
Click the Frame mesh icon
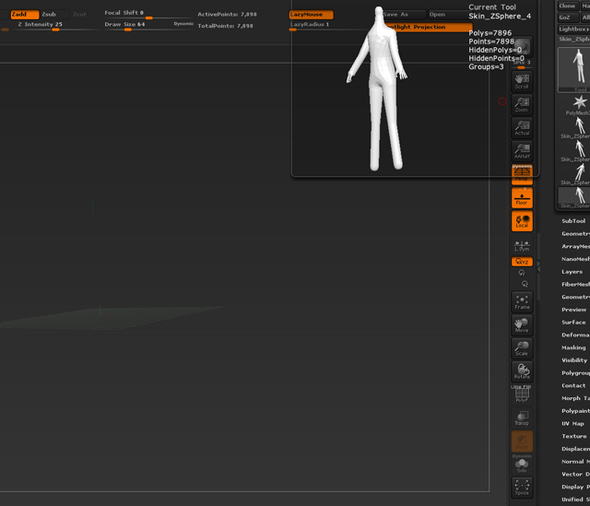click(522, 302)
